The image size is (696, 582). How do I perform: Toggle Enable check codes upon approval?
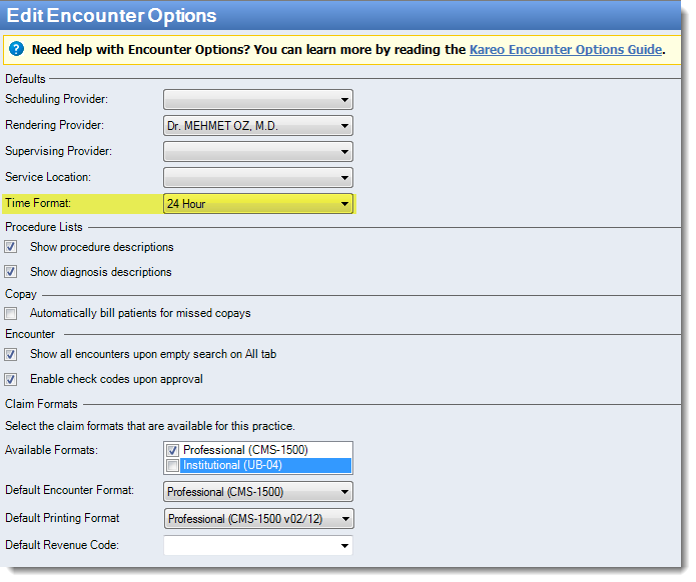(11, 380)
